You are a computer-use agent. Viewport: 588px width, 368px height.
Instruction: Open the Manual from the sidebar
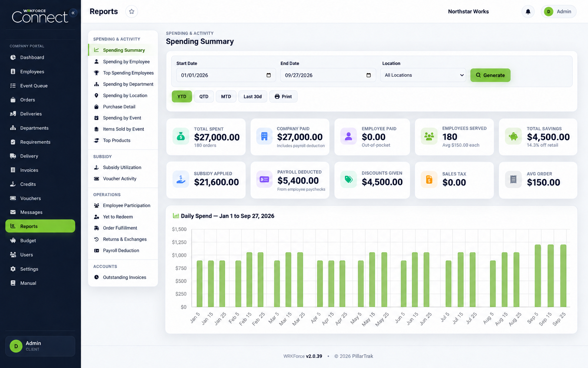coord(40,283)
